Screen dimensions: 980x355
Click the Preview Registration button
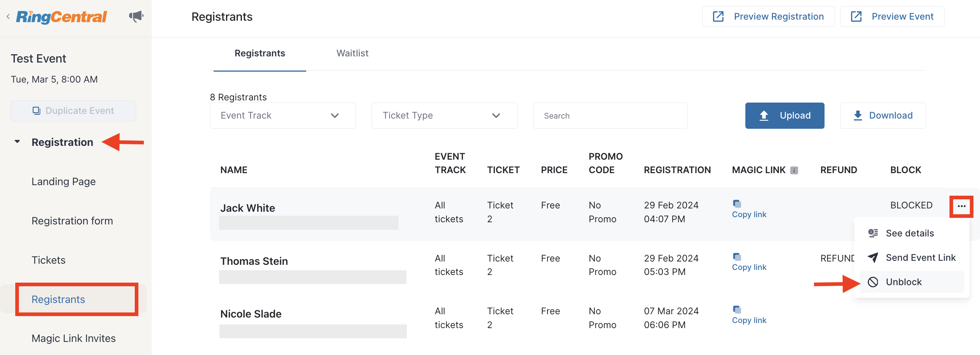click(x=768, y=17)
